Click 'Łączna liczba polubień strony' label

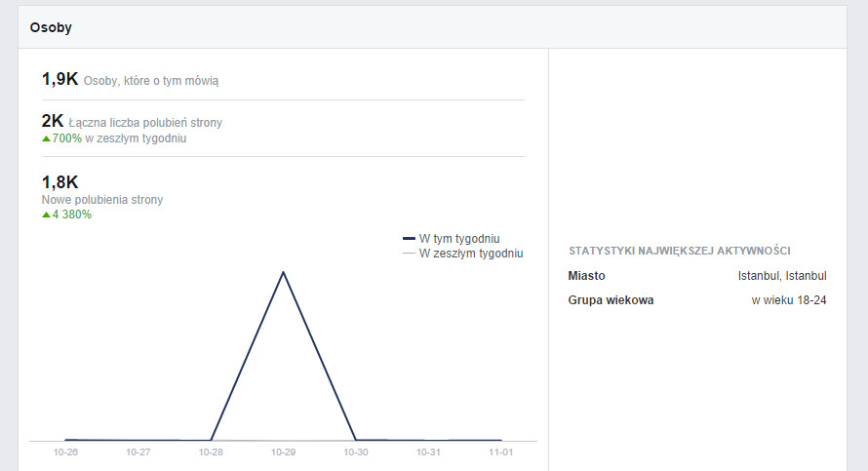(145, 123)
